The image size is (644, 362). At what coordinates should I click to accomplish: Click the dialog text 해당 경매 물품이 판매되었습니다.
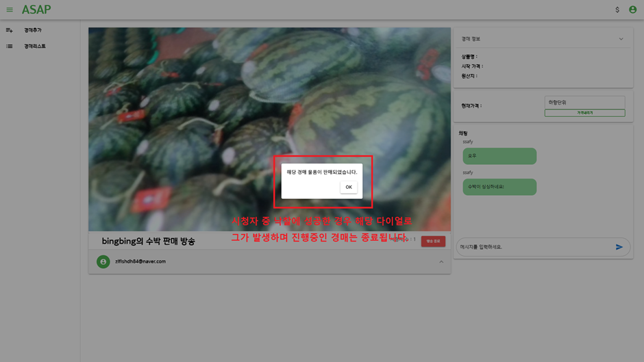pos(322,172)
